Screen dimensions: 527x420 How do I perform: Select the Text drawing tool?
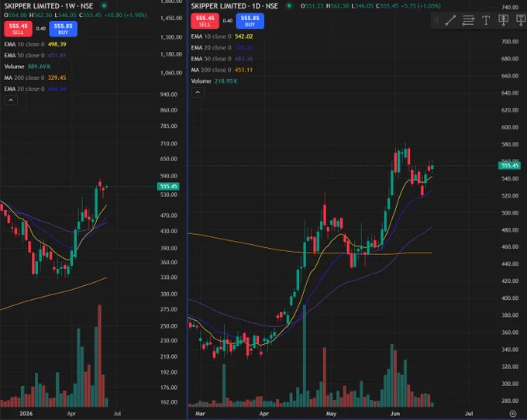486,20
